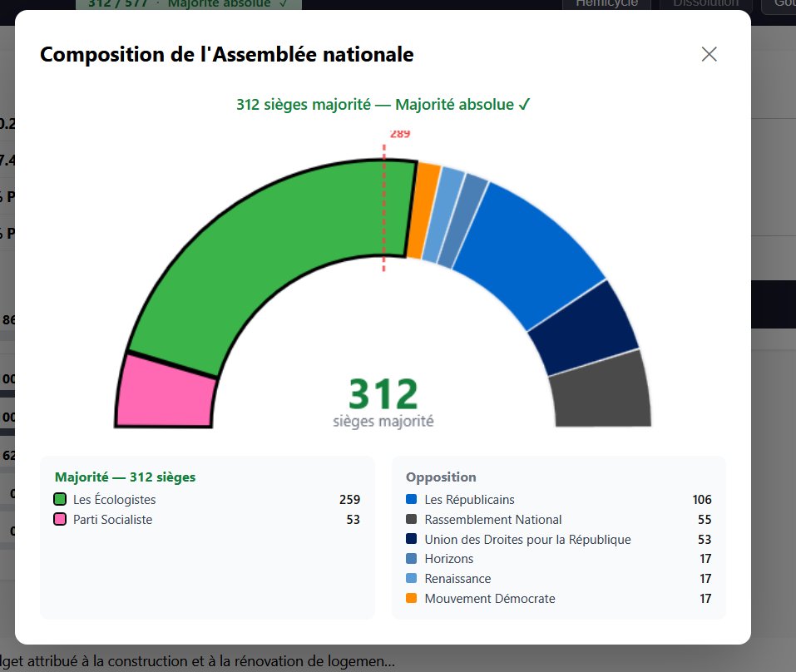Select the steel blue Horizons arc segment
796x672 pixels.
tap(462, 222)
